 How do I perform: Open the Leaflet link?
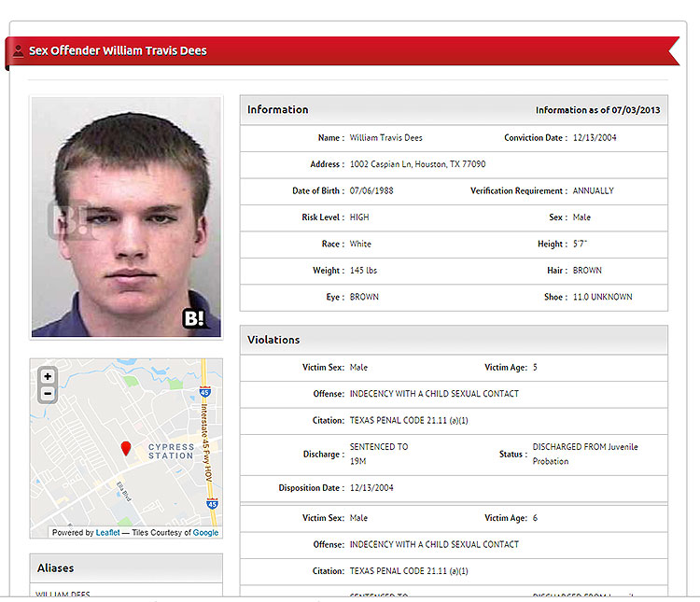click(x=107, y=532)
